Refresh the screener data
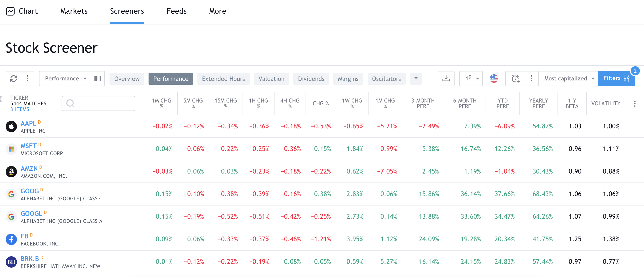Screen dimensions: 644x277 pos(13,79)
